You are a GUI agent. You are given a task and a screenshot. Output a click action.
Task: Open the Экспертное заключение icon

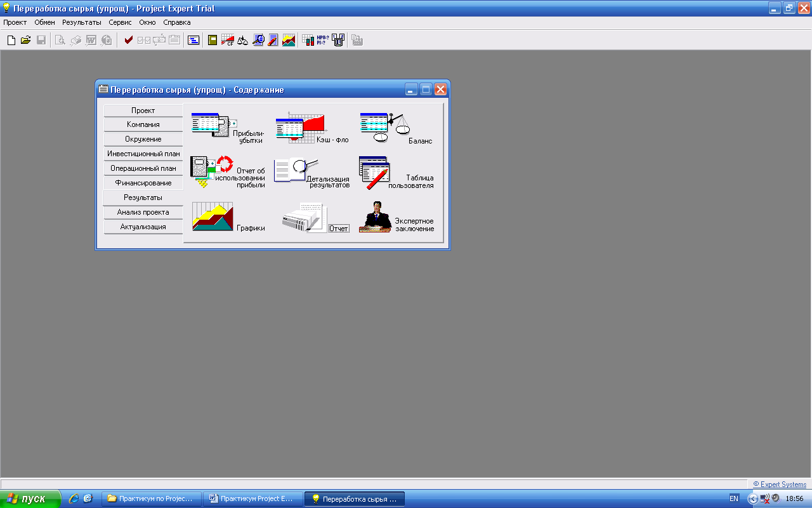click(396, 217)
